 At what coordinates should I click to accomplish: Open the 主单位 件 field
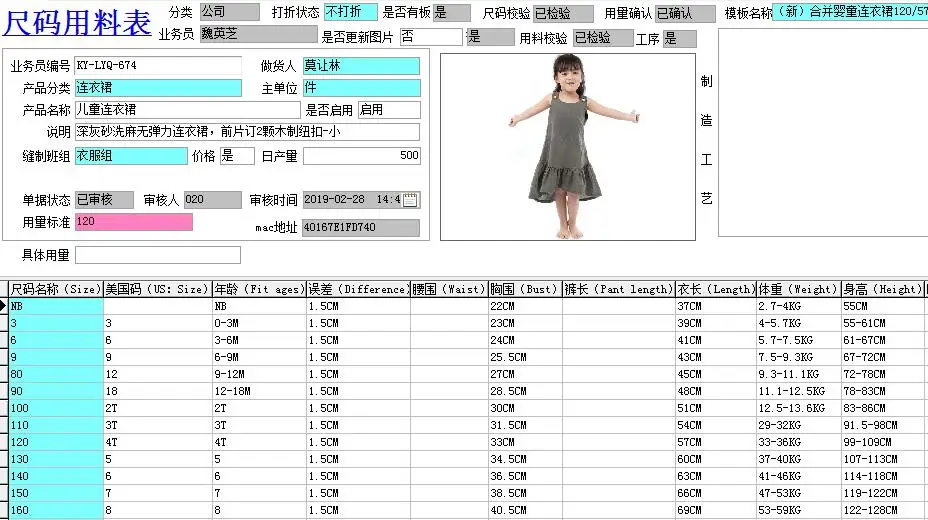pos(362,88)
